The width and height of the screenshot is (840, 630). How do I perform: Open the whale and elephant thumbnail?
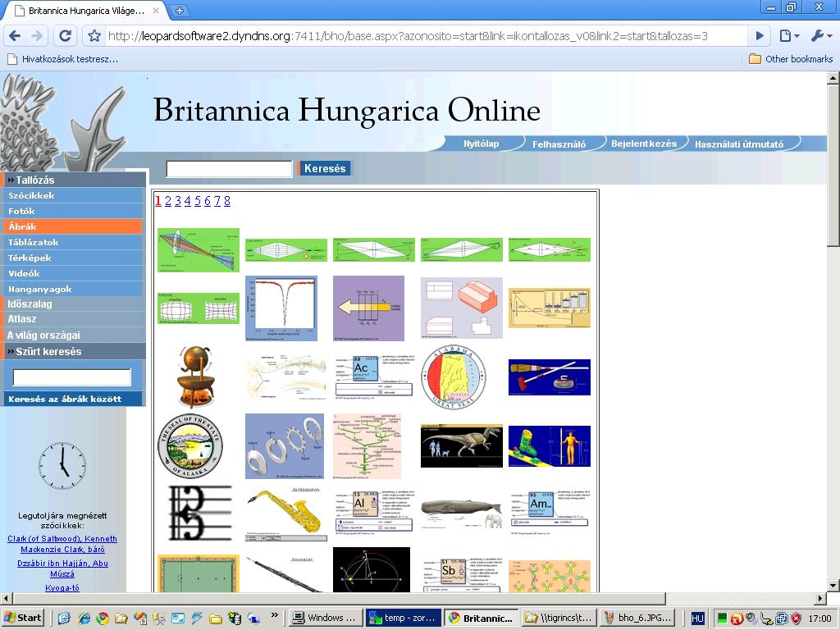[x=462, y=514]
